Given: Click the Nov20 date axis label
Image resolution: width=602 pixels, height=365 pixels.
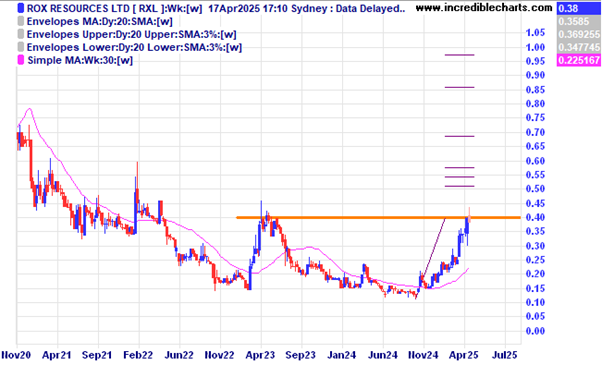Looking at the screenshot, I should point(16,355).
